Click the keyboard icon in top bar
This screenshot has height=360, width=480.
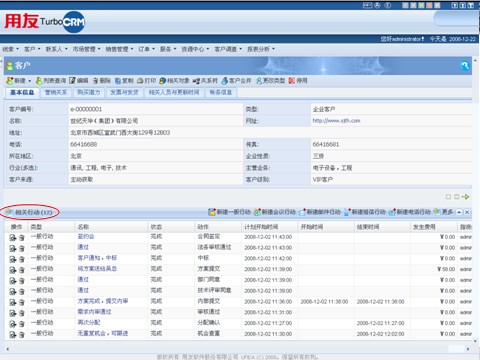point(367,5)
